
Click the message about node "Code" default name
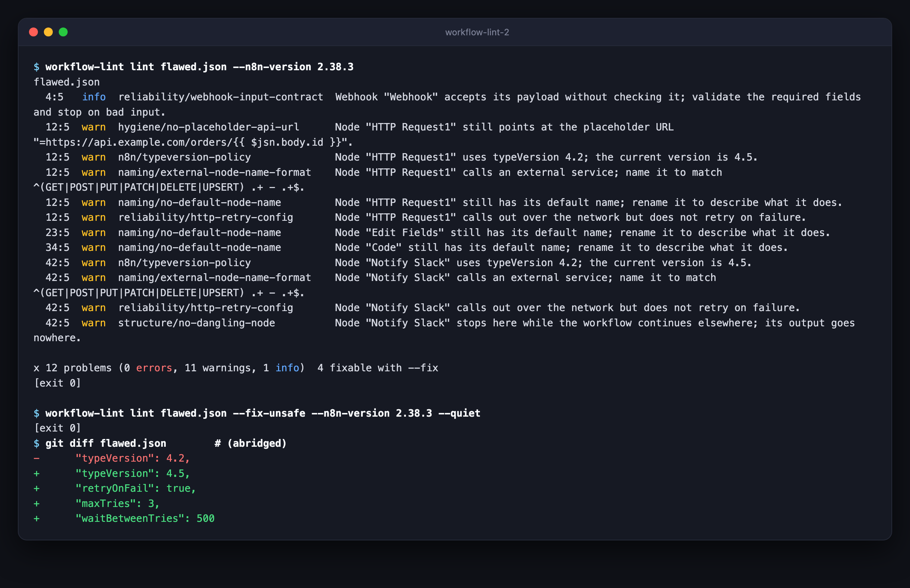point(561,248)
